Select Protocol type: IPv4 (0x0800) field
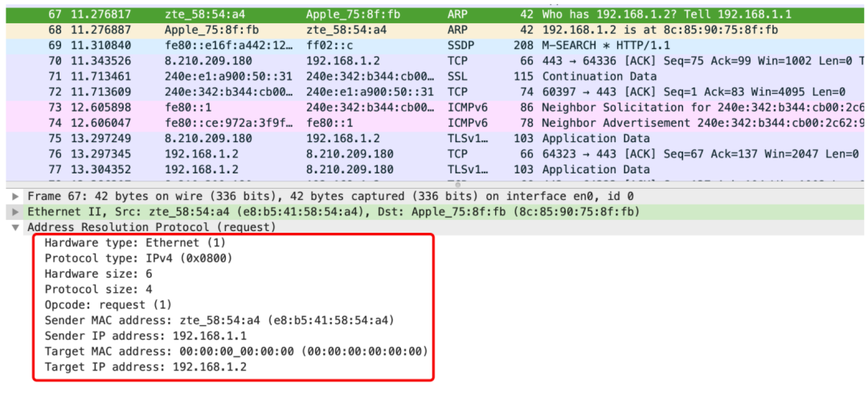Image resolution: width=868 pixels, height=403 pixels. coord(138,258)
